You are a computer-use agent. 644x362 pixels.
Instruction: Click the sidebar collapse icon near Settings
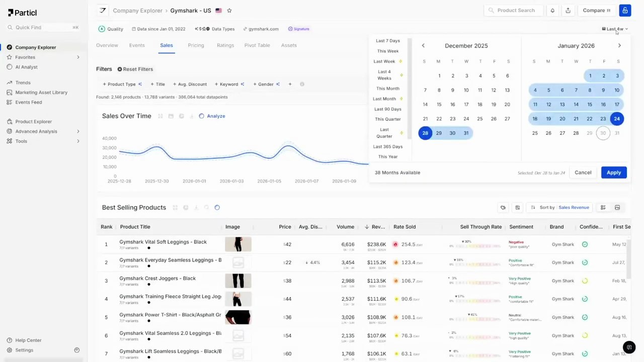[77, 350]
